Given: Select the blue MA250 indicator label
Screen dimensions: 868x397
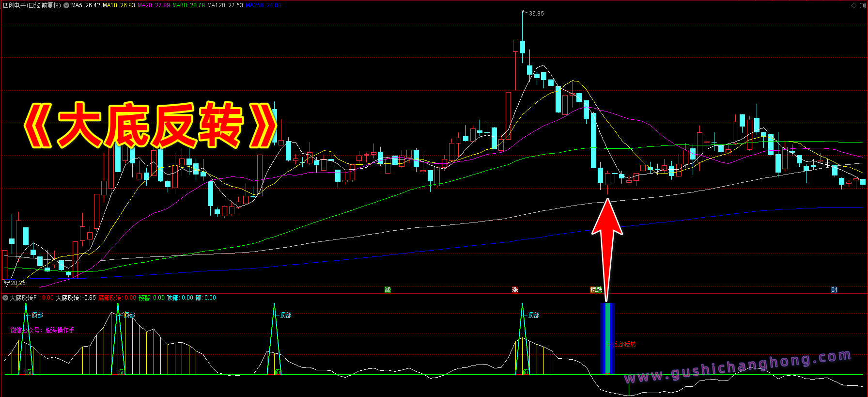Looking at the screenshot, I should tap(263, 5).
